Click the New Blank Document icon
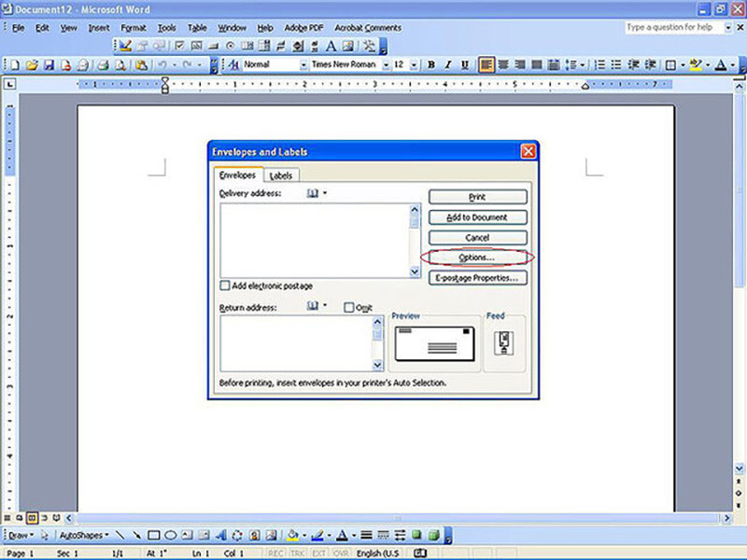747x560 pixels. [14, 64]
